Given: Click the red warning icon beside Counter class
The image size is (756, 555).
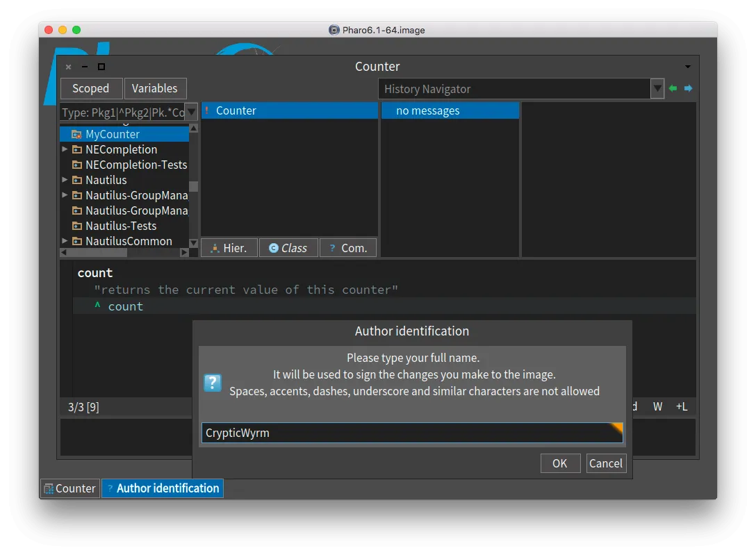Looking at the screenshot, I should tap(207, 110).
